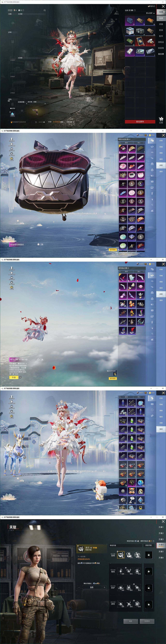Click 保存搭配 in the glider trail window

113,378
